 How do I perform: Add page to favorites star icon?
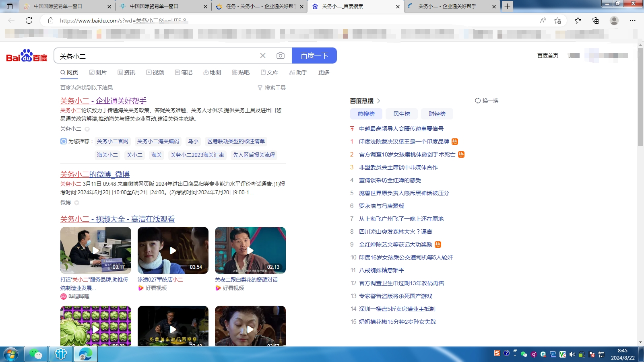pyautogui.click(x=557, y=21)
